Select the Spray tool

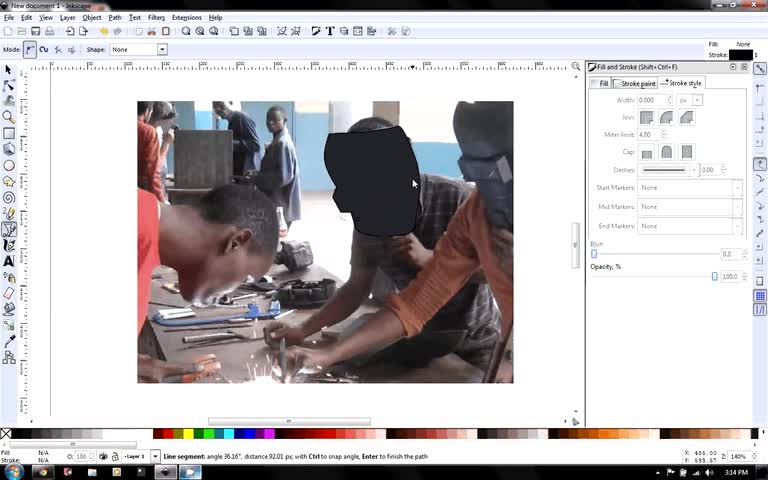point(8,277)
